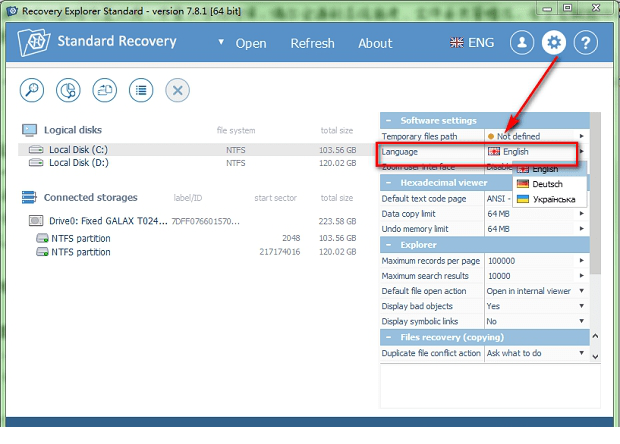The image size is (620, 444).
Task: Open the Display symbolic links dropdown
Action: pyautogui.click(x=582, y=321)
